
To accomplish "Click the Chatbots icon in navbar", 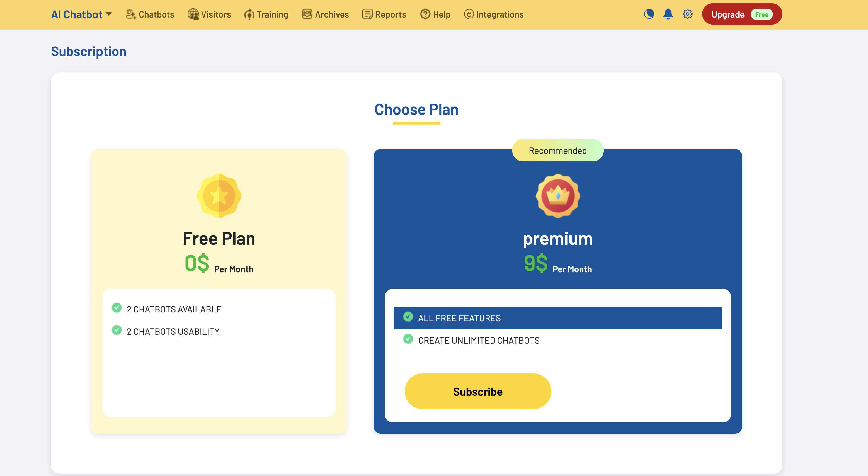I will (x=131, y=14).
